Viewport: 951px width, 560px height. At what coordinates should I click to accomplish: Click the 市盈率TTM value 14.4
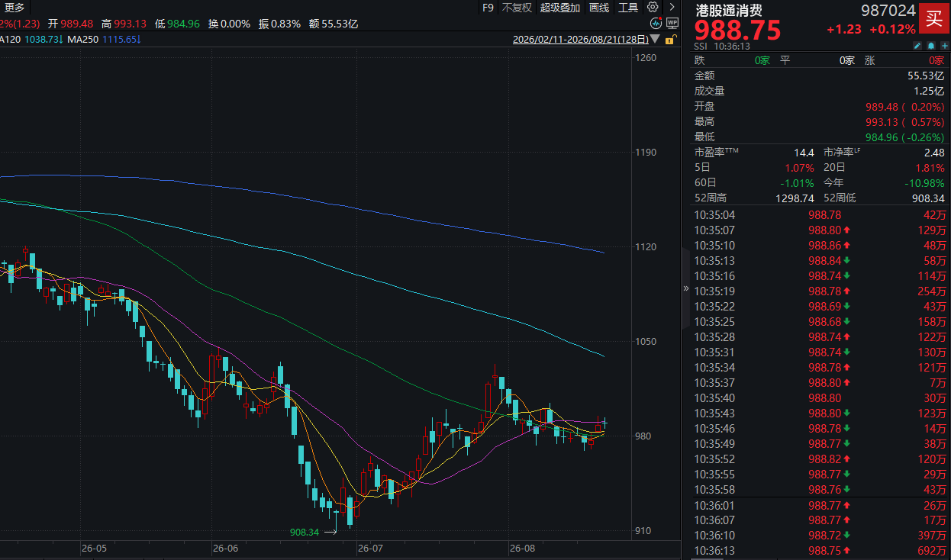coord(804,153)
